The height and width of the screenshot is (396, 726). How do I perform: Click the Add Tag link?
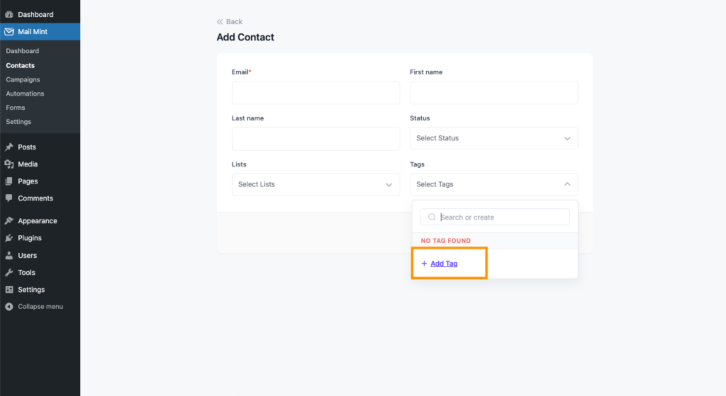(x=444, y=264)
